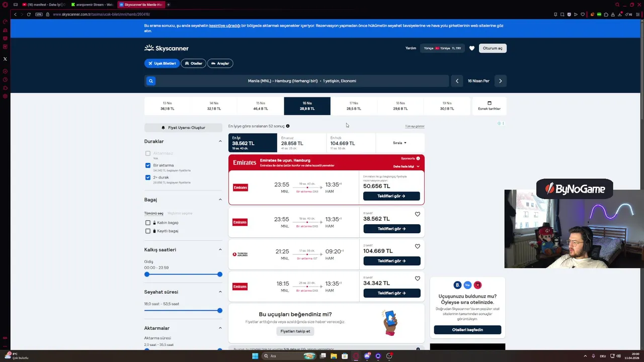
Task: Select the 17 Nis date tab
Action: point(354,106)
